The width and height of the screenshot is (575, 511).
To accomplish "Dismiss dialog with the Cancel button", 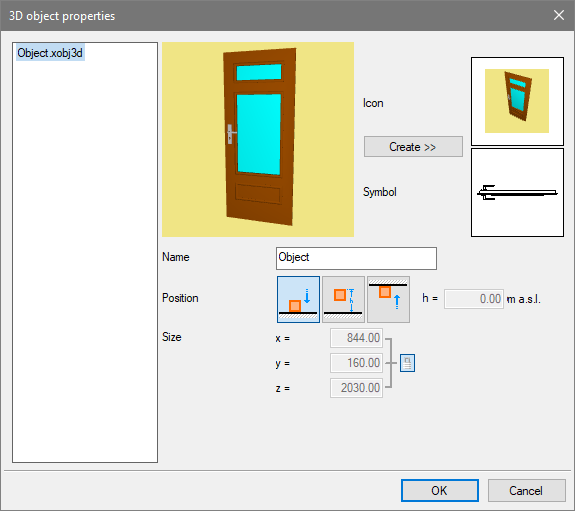I will (526, 490).
